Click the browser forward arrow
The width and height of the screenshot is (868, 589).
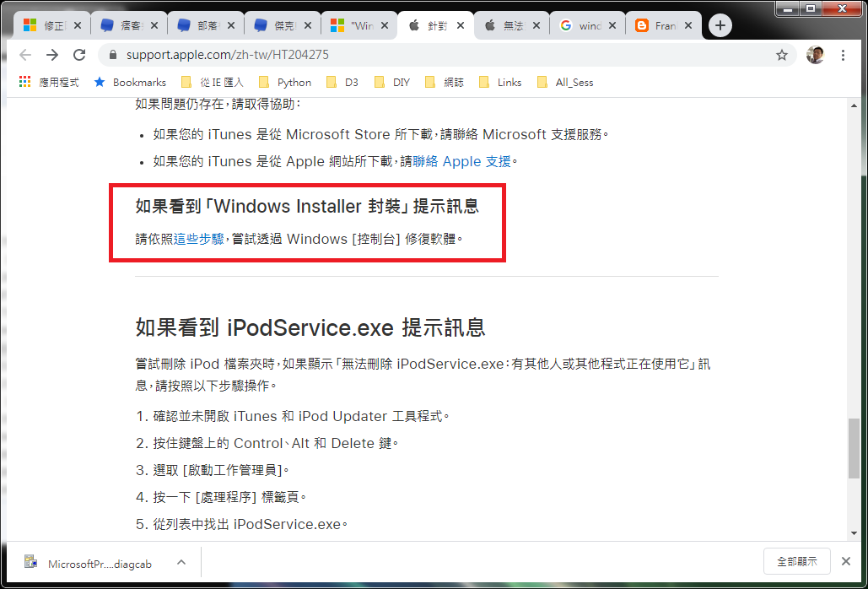tap(52, 55)
